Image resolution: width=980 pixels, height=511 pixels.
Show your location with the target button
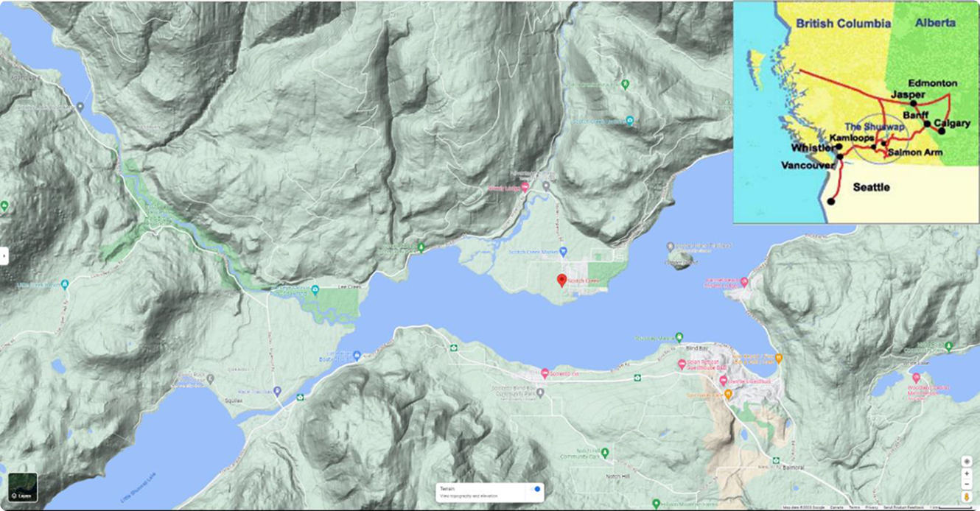pyautogui.click(x=966, y=462)
